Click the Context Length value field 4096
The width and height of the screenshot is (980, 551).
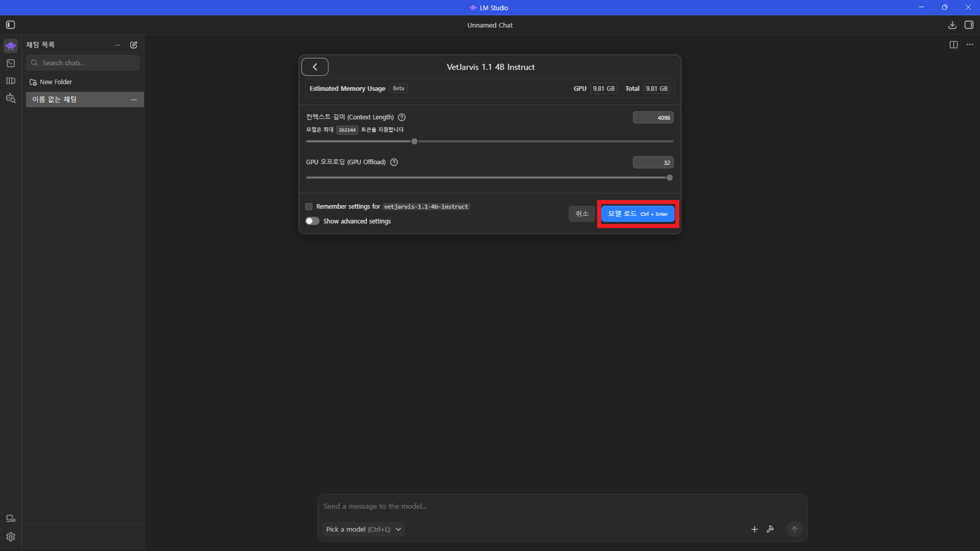653,118
